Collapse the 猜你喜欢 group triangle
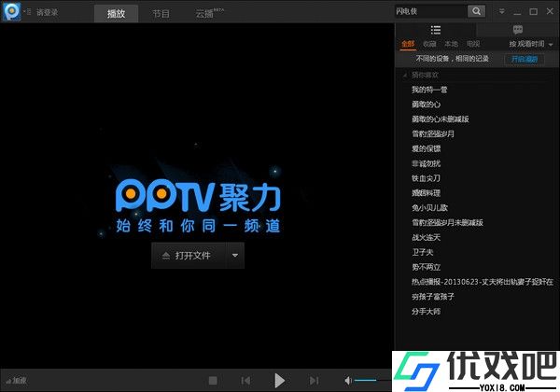The width and height of the screenshot is (560, 392). tap(405, 76)
